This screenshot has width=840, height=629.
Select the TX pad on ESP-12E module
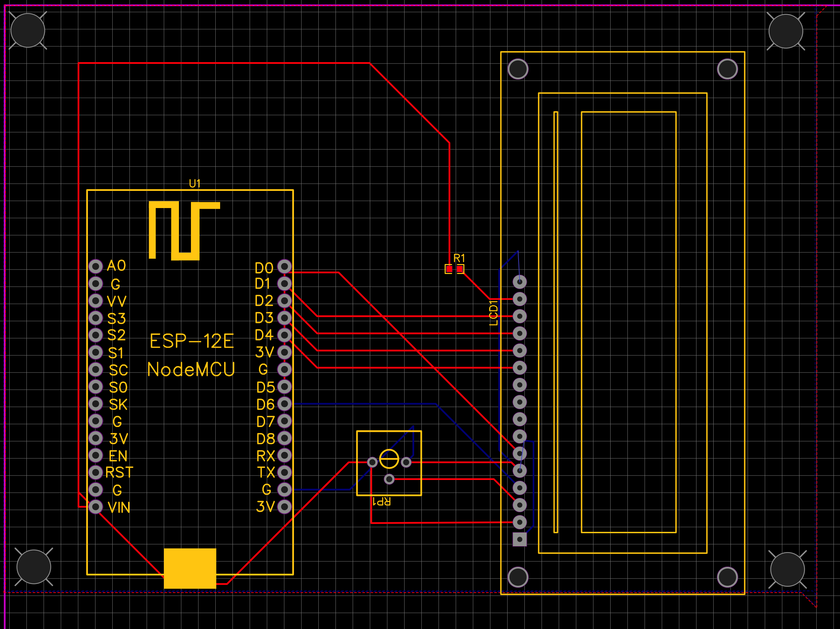click(x=284, y=472)
